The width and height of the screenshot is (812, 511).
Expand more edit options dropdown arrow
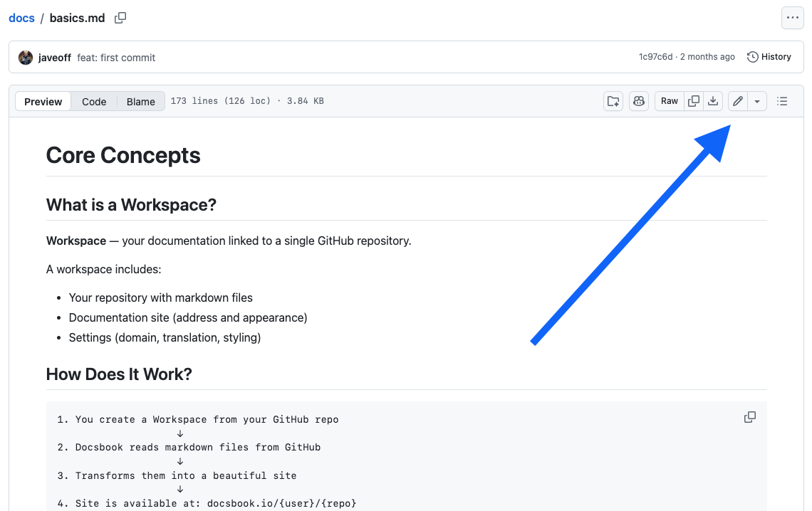pyautogui.click(x=757, y=101)
